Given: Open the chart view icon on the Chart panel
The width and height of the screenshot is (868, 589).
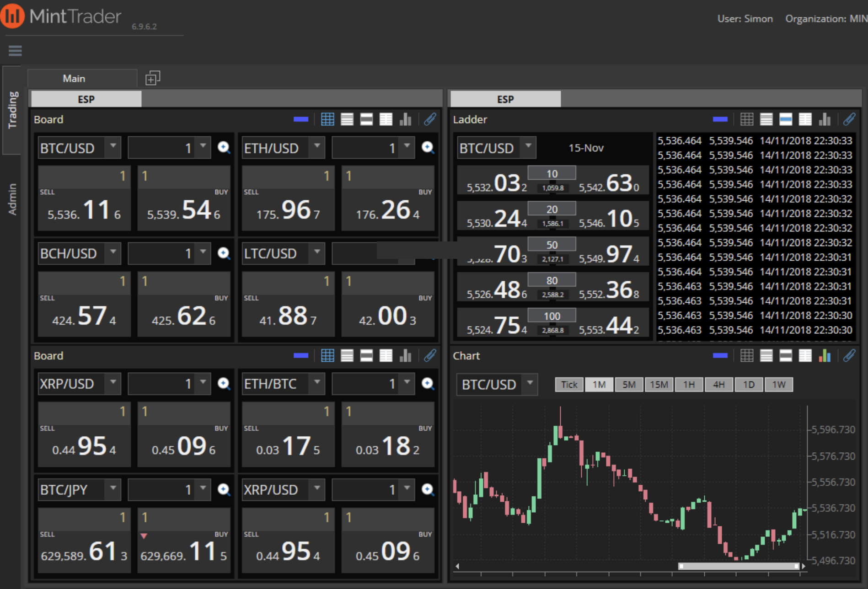Looking at the screenshot, I should pyautogui.click(x=825, y=356).
